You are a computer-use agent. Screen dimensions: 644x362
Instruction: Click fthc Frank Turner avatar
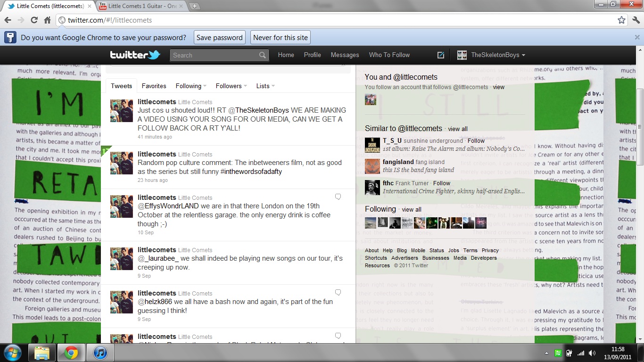click(372, 187)
